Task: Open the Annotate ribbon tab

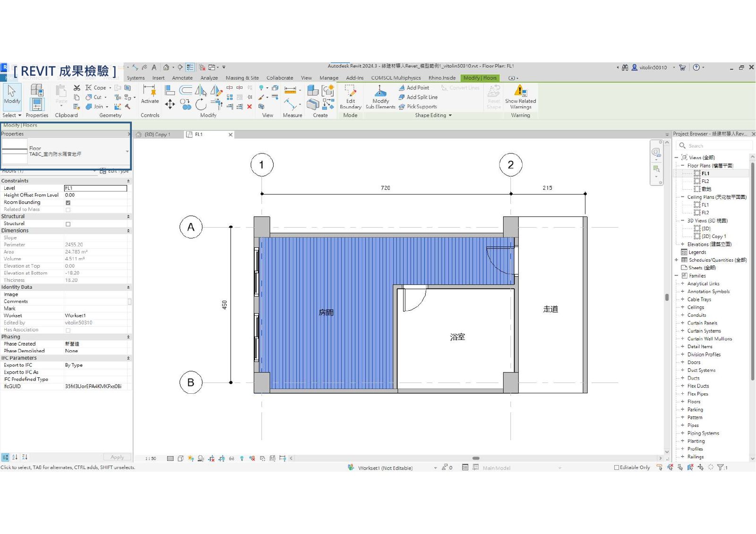Action: (182, 78)
